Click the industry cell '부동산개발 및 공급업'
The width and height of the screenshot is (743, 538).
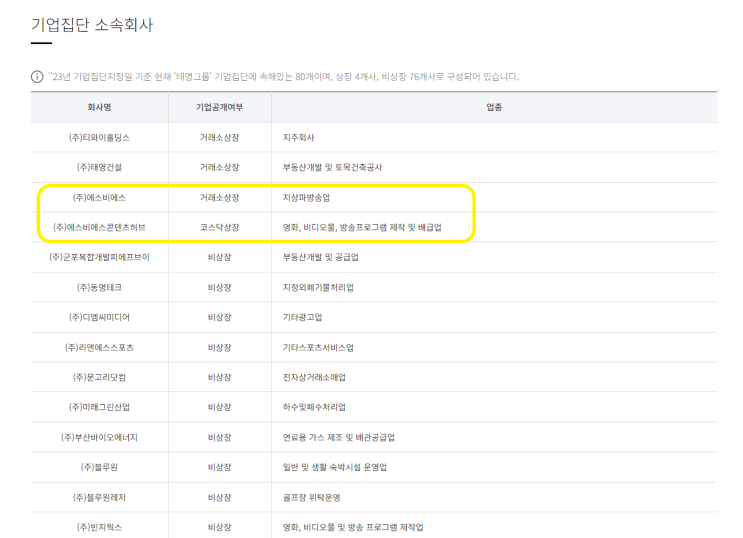pos(321,257)
